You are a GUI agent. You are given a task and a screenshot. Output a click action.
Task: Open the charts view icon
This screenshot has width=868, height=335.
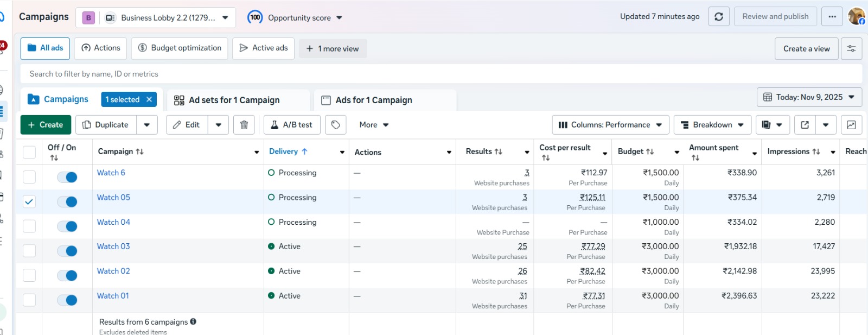pos(851,125)
